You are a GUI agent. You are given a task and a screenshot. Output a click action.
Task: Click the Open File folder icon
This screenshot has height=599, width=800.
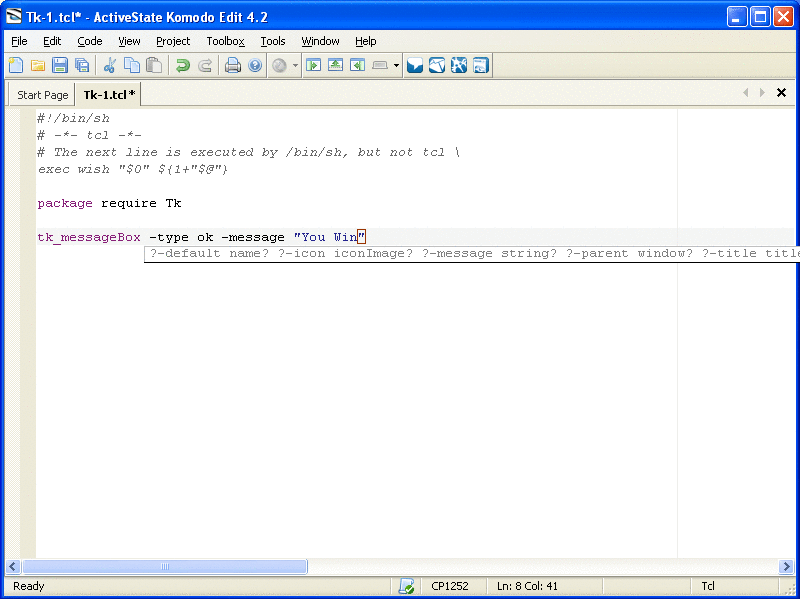pyautogui.click(x=38, y=66)
